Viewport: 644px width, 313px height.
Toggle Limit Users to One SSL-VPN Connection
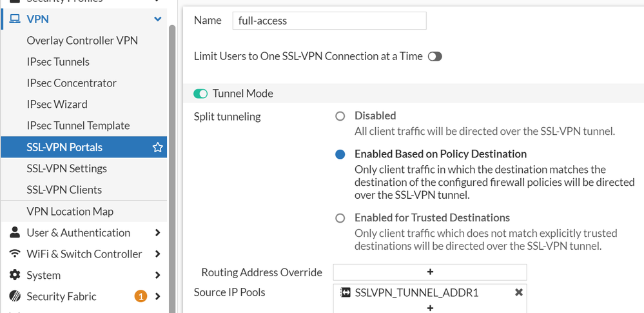[434, 56]
